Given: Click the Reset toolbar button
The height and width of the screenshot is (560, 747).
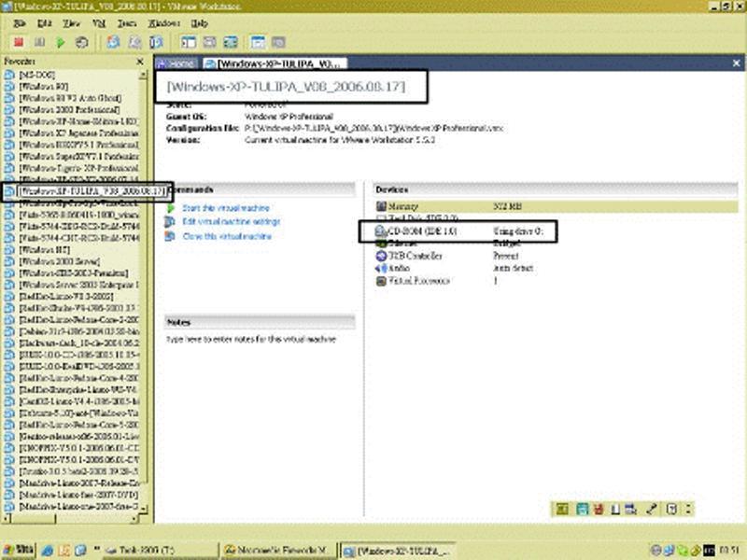Looking at the screenshot, I should [82, 42].
